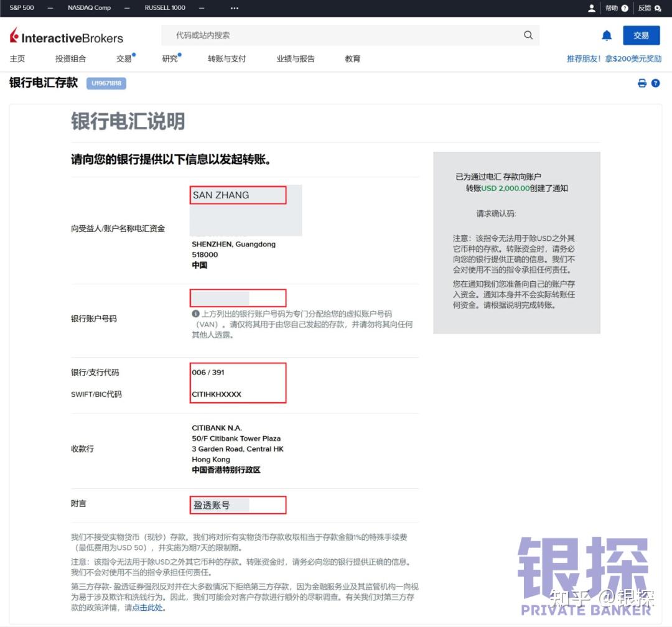Click the 帮助 label in top bar

[x=612, y=8]
